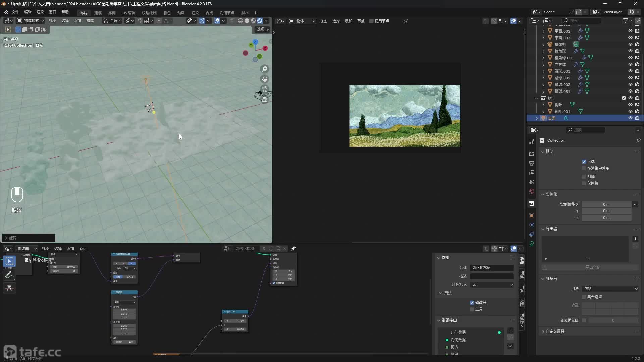Select the box select tool in node editor
The width and height of the screenshot is (644, 362).
pyautogui.click(x=9, y=261)
